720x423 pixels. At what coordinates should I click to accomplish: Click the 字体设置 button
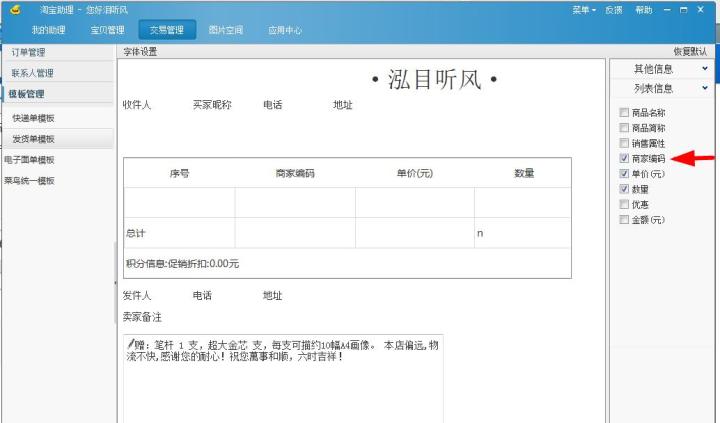[x=140, y=51]
